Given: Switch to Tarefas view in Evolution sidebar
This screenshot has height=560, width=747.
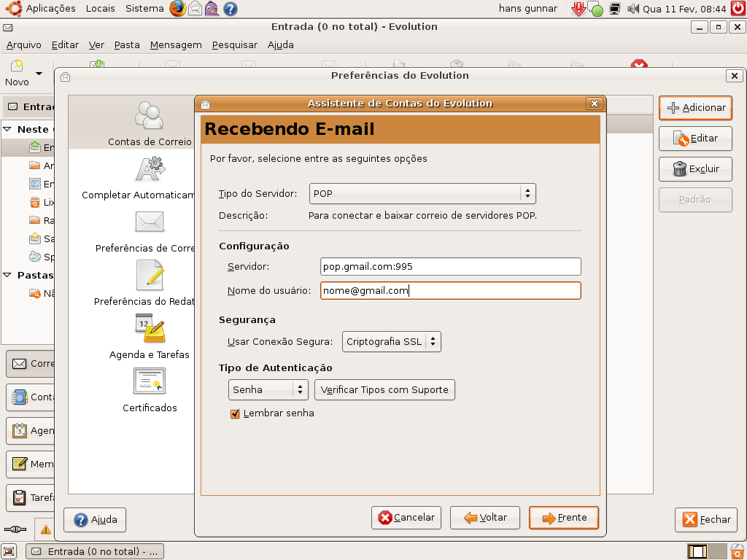Looking at the screenshot, I should click(x=31, y=497).
